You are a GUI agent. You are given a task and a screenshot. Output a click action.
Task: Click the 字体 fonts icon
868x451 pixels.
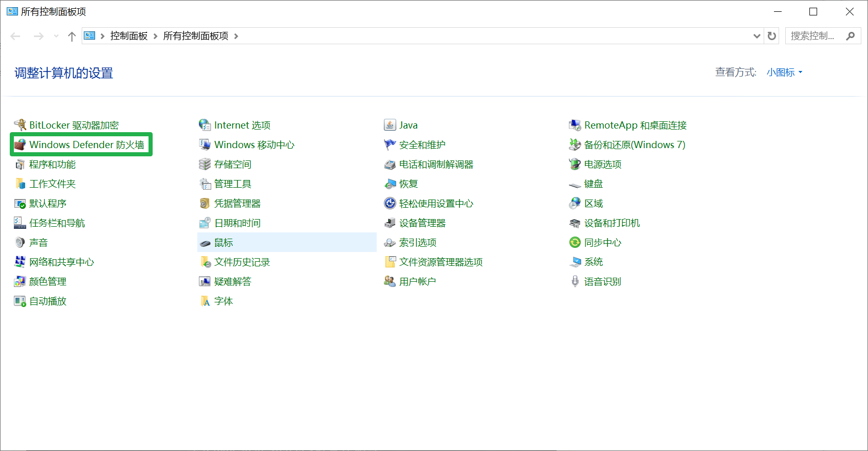205,301
